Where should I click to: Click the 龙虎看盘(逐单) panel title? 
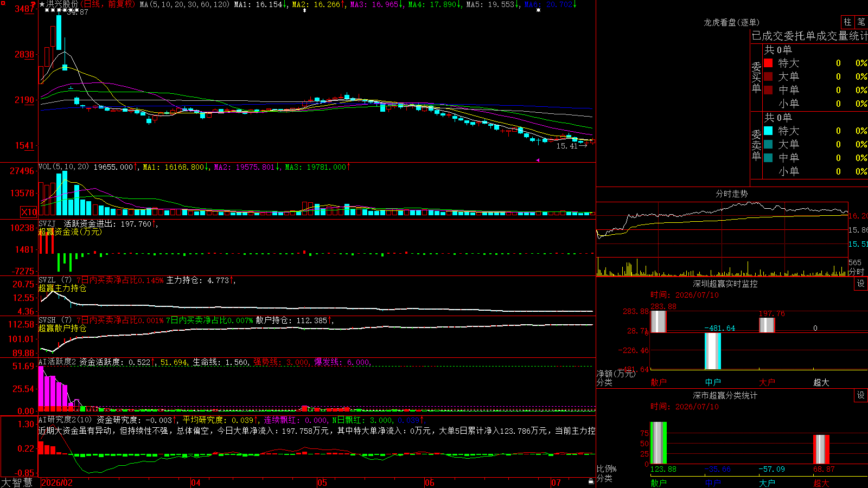(731, 22)
